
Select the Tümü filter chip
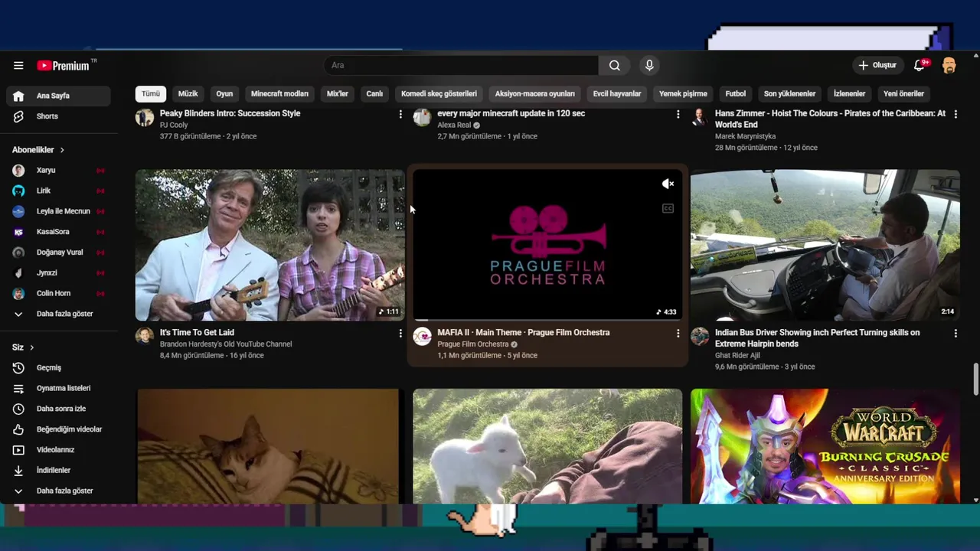point(151,94)
